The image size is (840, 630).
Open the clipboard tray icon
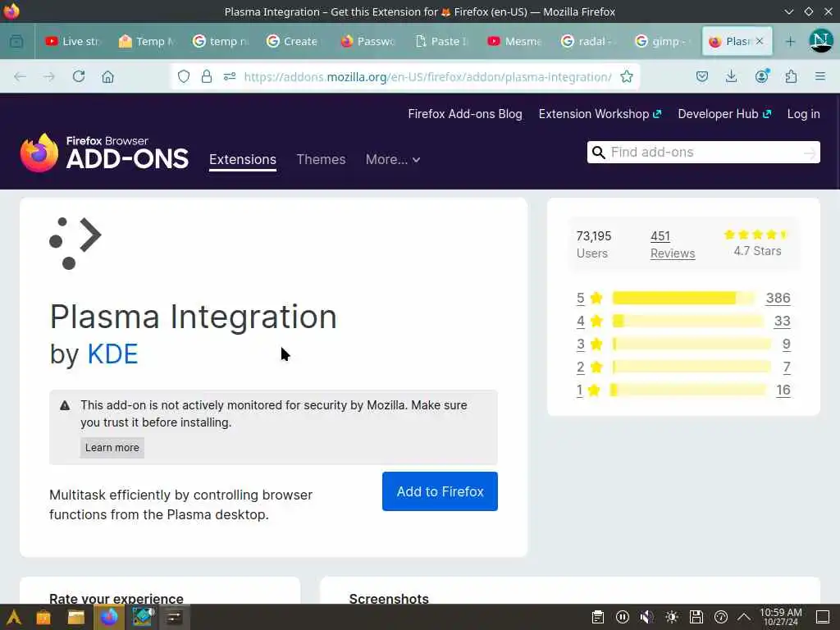[x=598, y=617]
